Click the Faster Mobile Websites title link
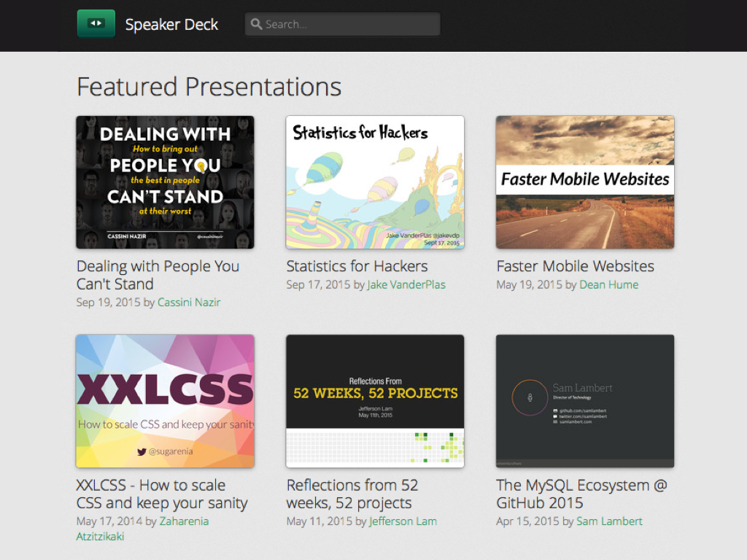747x560 pixels. 575,266
